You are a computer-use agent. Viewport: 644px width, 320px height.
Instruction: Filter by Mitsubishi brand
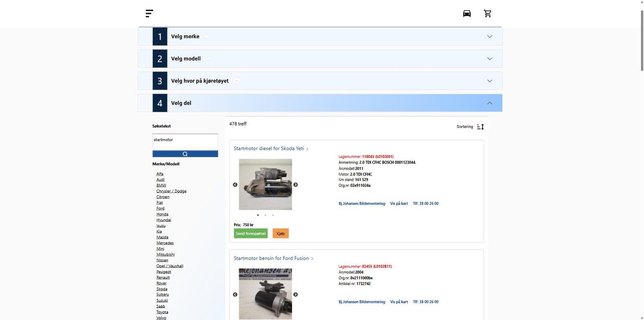165,255
